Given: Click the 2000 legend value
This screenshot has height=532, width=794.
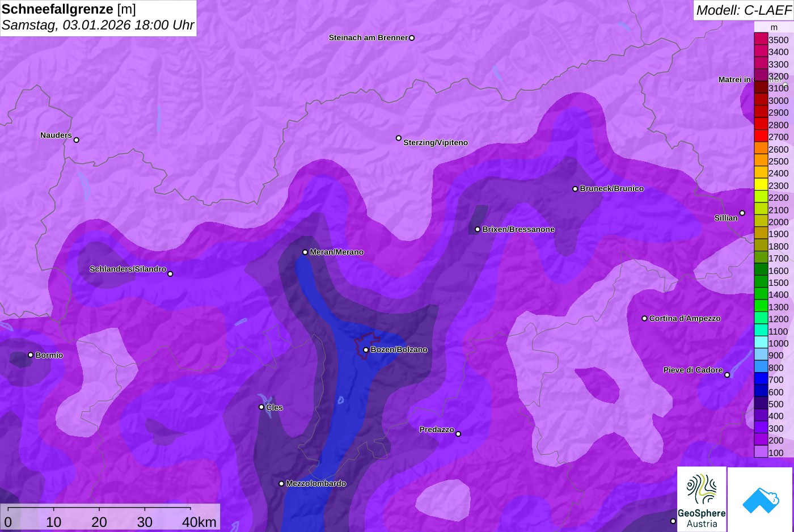Looking at the screenshot, I should 778,222.
